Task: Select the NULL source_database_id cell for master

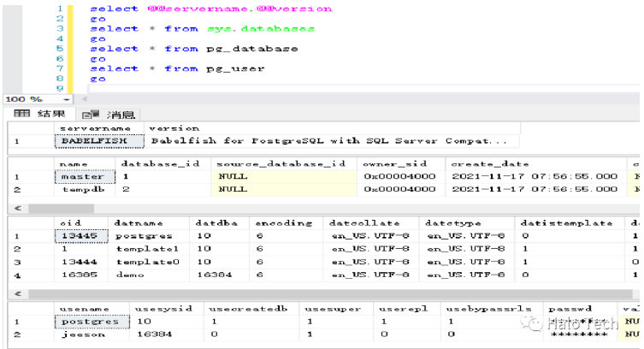Action: click(x=284, y=176)
